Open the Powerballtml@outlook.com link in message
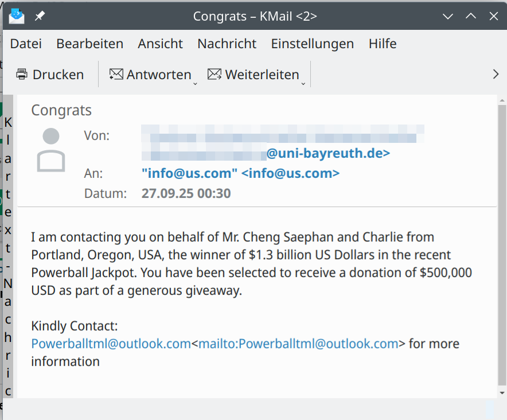This screenshot has width=507, height=420. pos(111,344)
